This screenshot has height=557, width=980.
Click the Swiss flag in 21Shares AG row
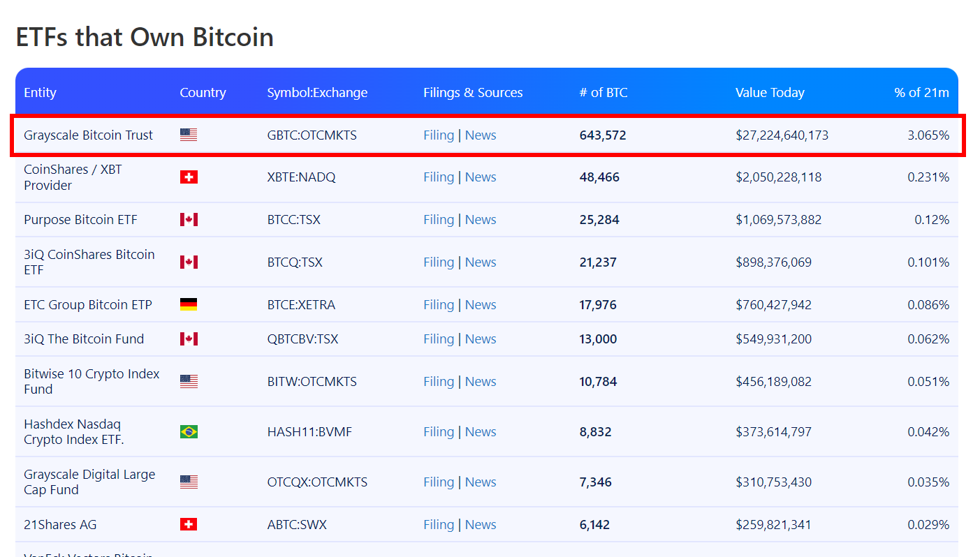[x=189, y=524]
